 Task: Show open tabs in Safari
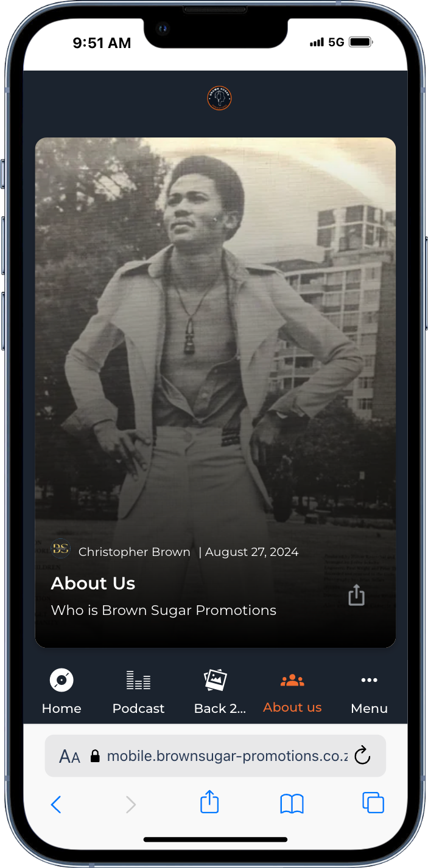tap(373, 802)
